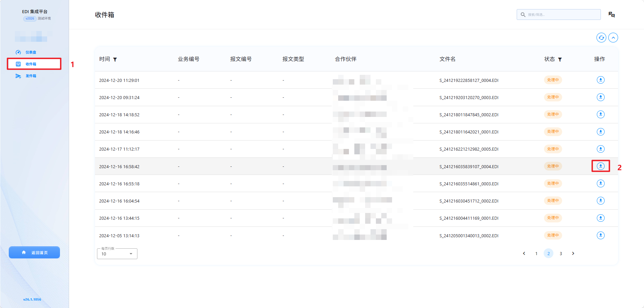The width and height of the screenshot is (644, 308).
Task: Click the 业务编号 column header
Action: point(189,59)
